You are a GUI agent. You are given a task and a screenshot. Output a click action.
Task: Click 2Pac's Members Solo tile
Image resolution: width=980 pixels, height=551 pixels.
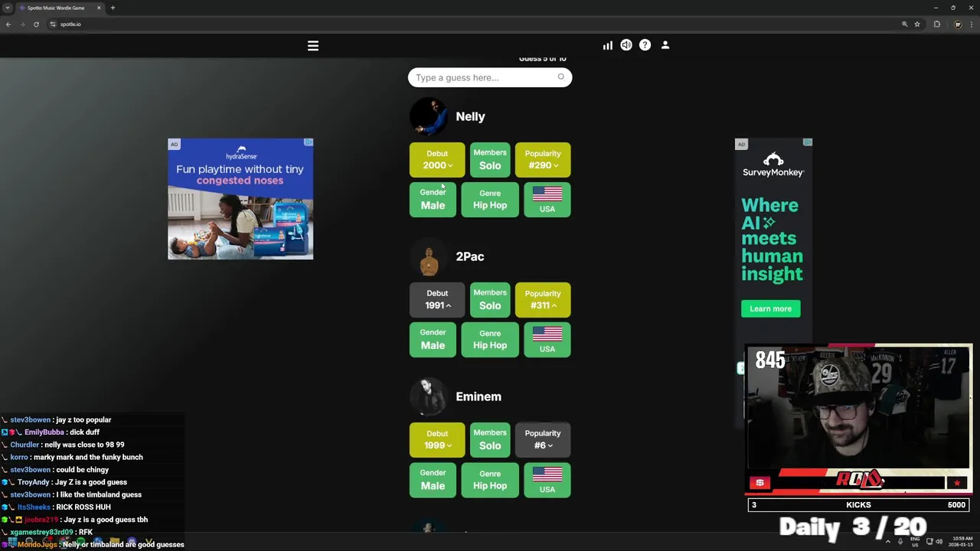tap(490, 300)
